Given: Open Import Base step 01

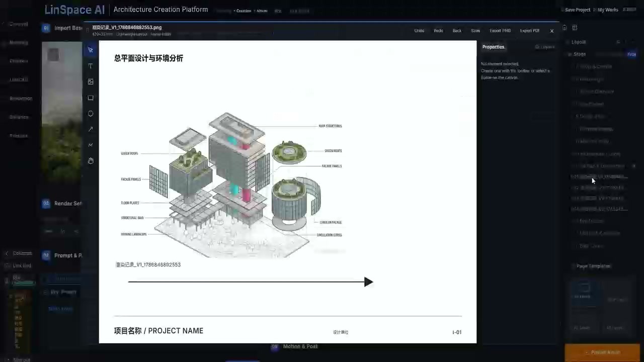Looking at the screenshot, I should click(62, 28).
